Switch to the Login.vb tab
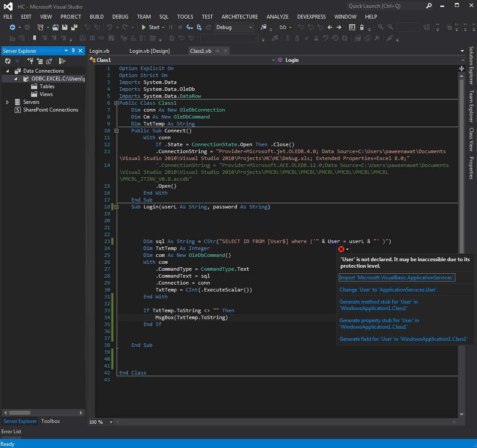This screenshot has width=477, height=448. tap(99, 51)
